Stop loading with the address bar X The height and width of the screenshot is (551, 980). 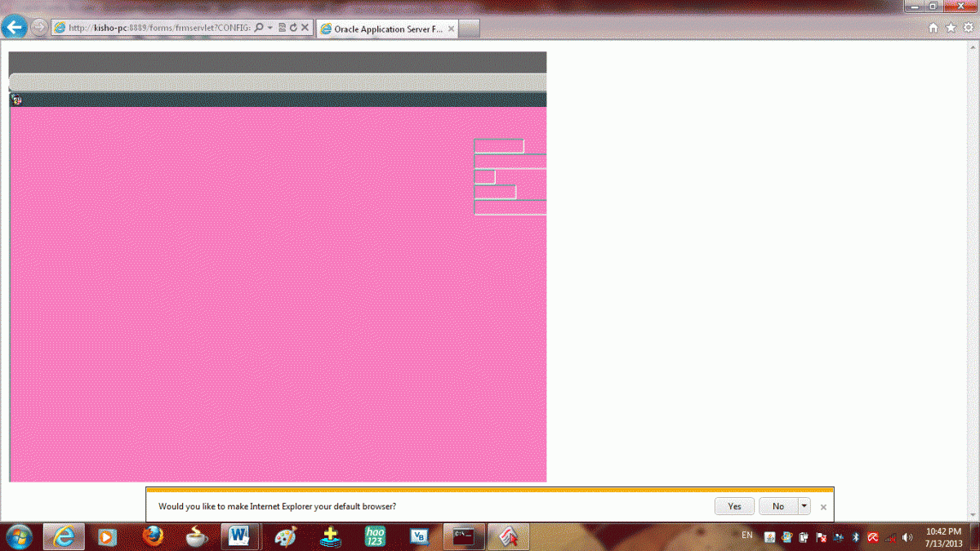tap(305, 28)
